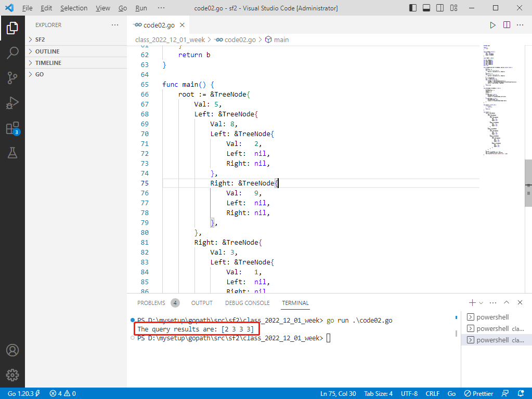The width and height of the screenshot is (532, 399).
Task: Expand the SF2 folder section
Action: click(76, 39)
